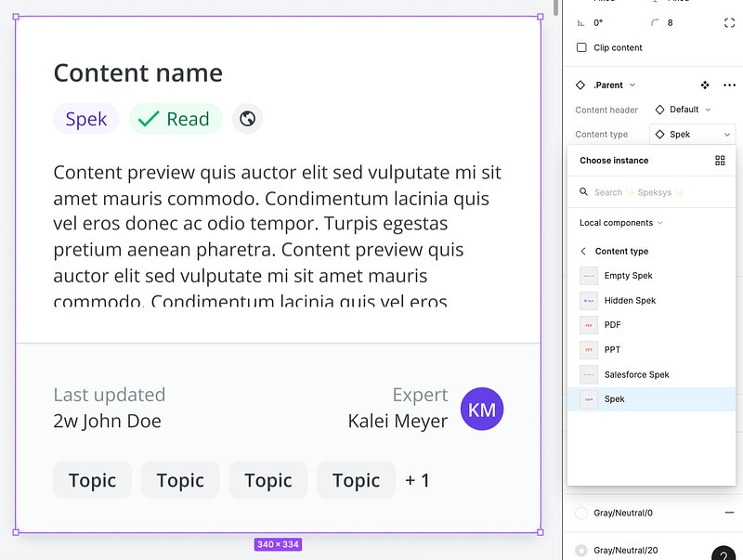Click the Content name heading
This screenshot has width=743, height=560.
[137, 73]
